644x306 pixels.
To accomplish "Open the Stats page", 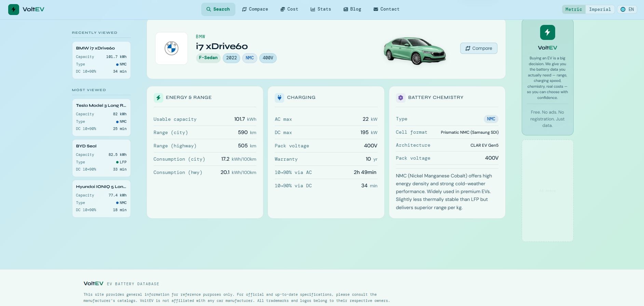I will point(320,9).
